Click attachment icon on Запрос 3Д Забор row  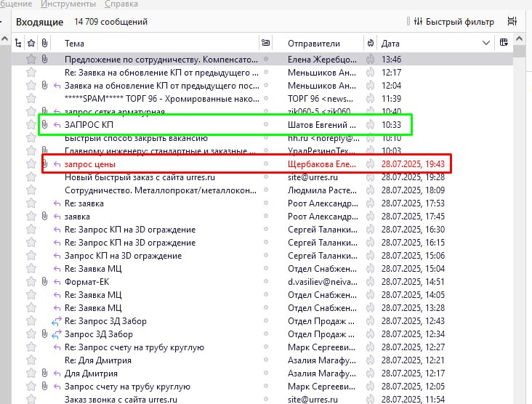[44, 334]
